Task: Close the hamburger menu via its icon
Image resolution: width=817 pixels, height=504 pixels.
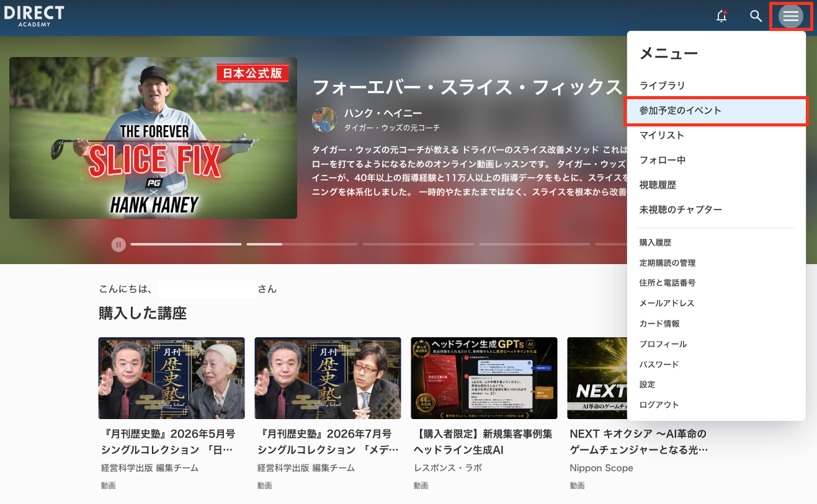Action: (x=791, y=16)
